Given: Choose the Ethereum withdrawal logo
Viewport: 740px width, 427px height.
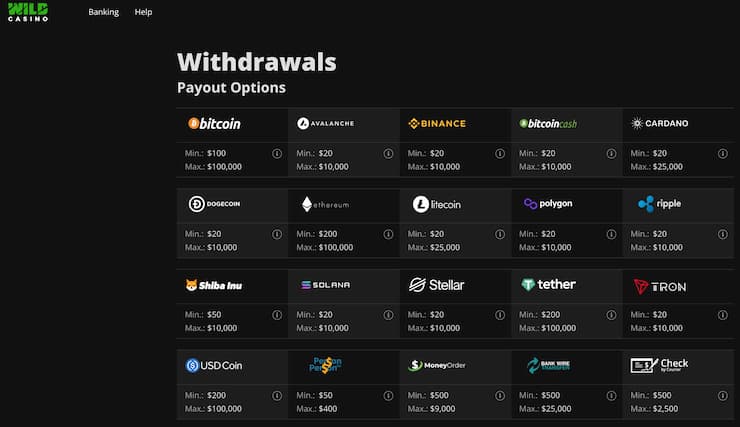Looking at the screenshot, I should coord(326,204).
